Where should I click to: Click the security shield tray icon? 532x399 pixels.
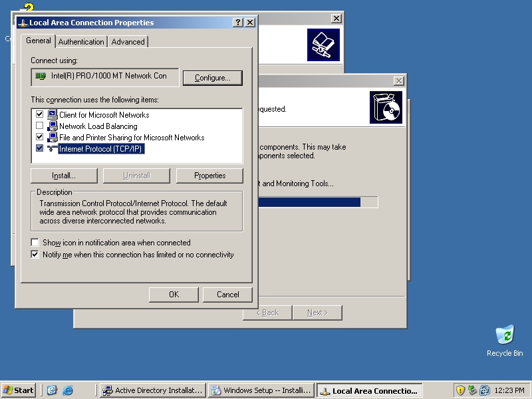tap(460, 390)
